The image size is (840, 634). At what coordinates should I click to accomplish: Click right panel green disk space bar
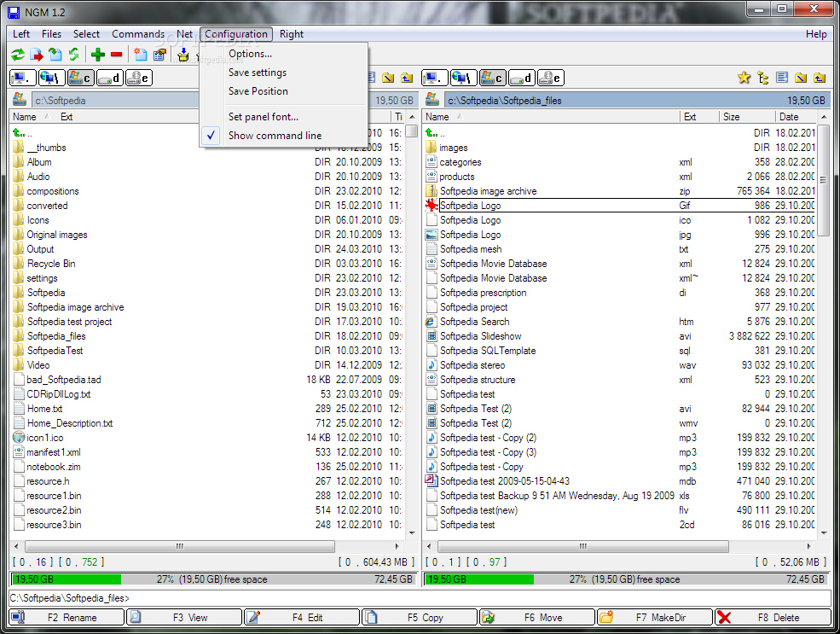click(x=479, y=579)
